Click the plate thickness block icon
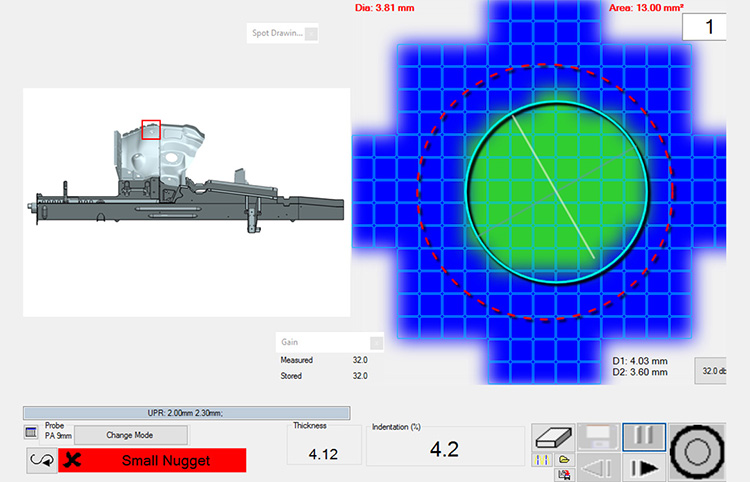The height and width of the screenshot is (482, 750). pos(553,436)
